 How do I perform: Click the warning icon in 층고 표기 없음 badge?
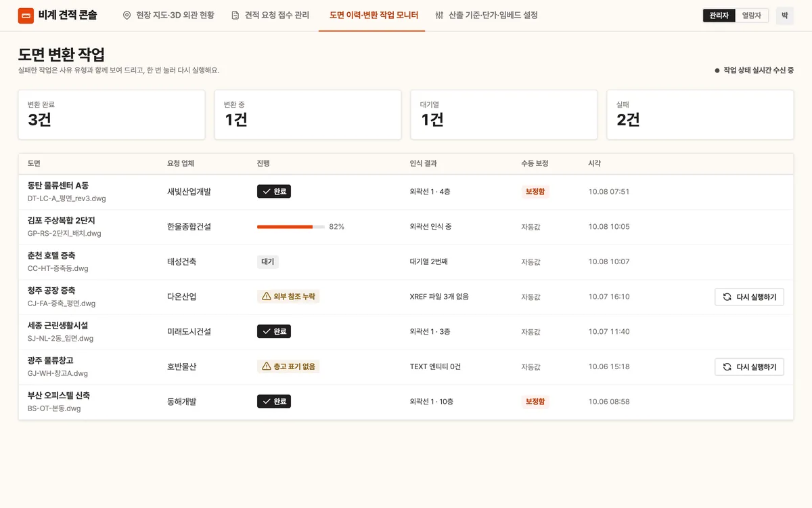[x=267, y=366]
